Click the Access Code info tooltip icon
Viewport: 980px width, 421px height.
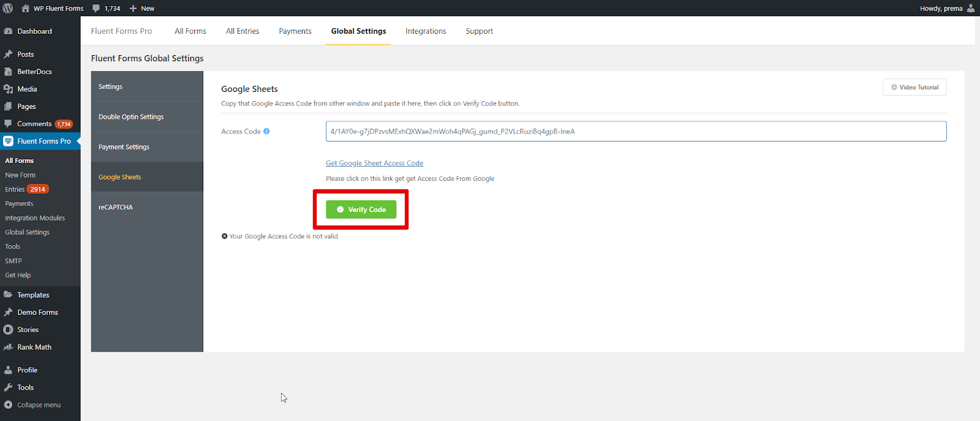(266, 131)
